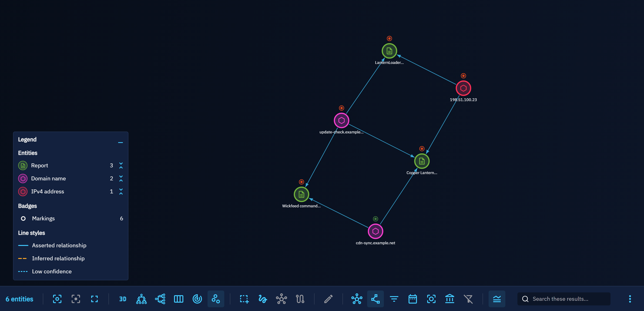
Task: Select the Copper Lantern report node
Action: pos(422,161)
